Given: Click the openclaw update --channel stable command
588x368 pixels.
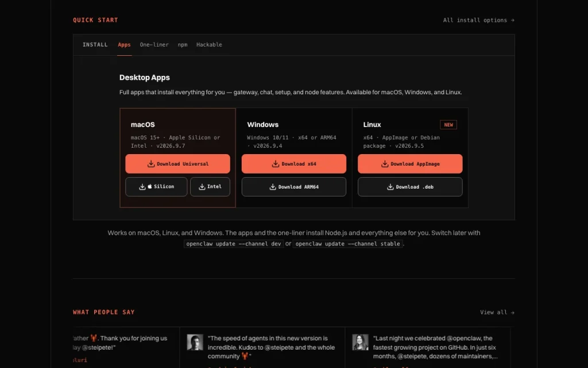Looking at the screenshot, I should [x=347, y=244].
